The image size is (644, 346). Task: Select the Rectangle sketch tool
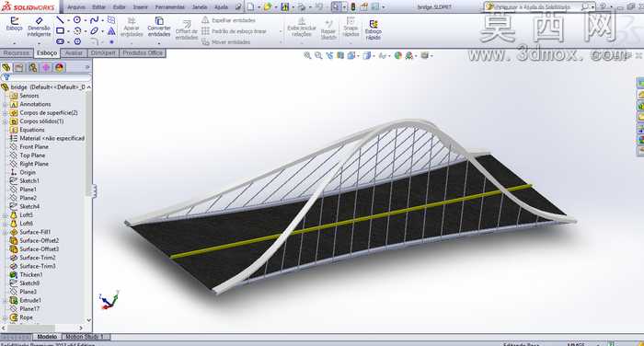pos(61,30)
